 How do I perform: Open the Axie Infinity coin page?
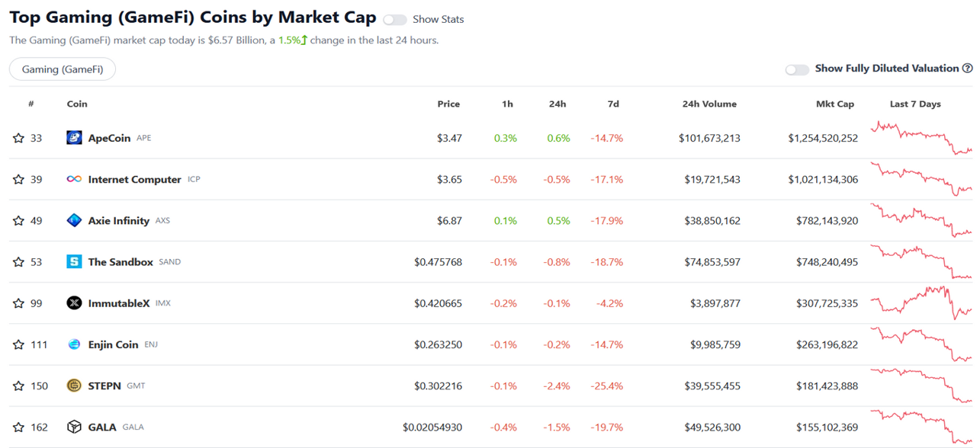coord(118,220)
